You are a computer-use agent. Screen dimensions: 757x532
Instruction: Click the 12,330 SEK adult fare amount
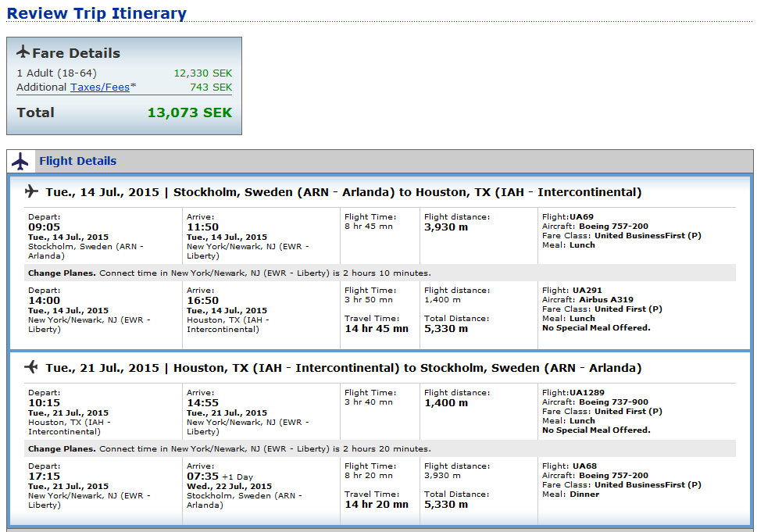pos(202,73)
